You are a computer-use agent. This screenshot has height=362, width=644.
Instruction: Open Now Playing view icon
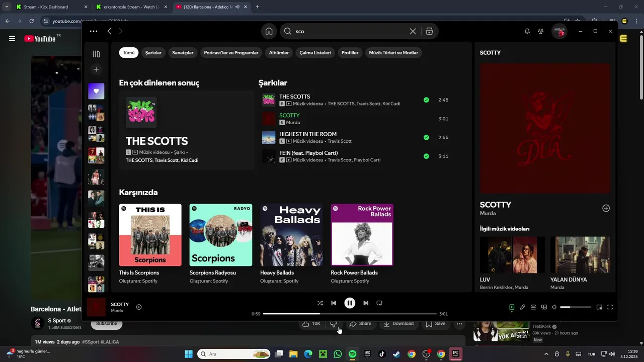click(512, 307)
